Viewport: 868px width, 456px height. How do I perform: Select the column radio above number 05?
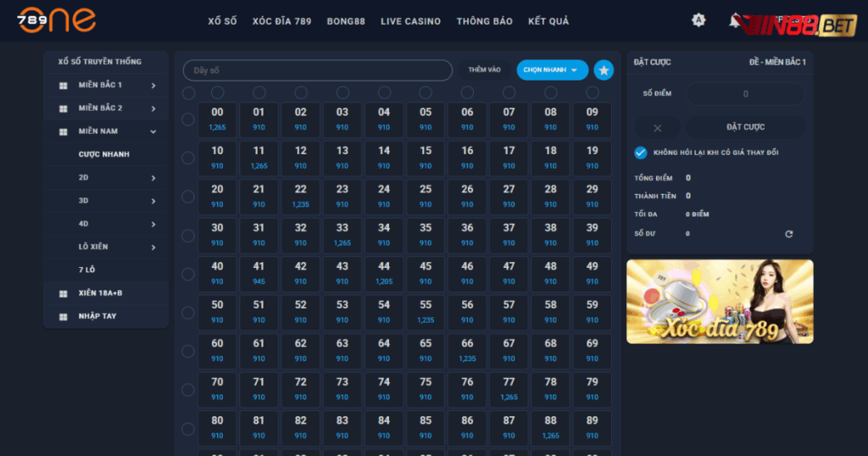[426, 92]
